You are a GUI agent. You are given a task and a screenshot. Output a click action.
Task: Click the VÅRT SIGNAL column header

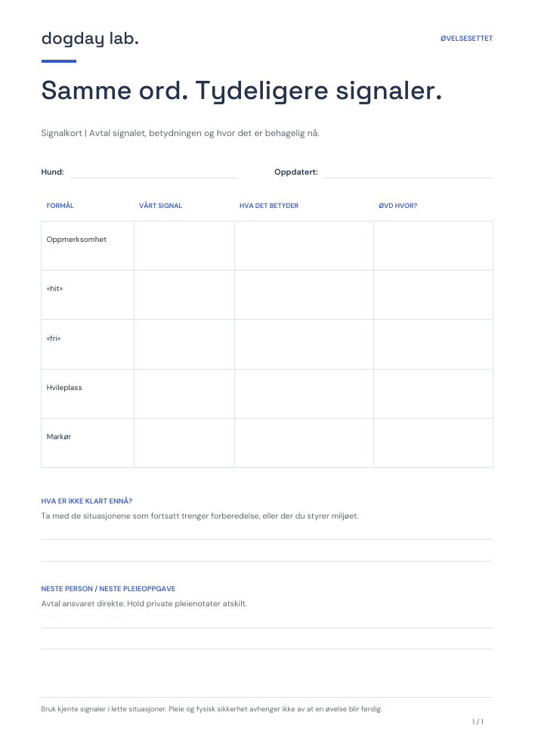(160, 206)
